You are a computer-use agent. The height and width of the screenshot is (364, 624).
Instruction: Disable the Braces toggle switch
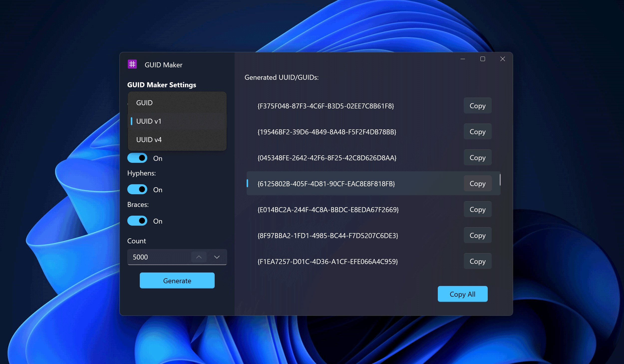pos(137,221)
